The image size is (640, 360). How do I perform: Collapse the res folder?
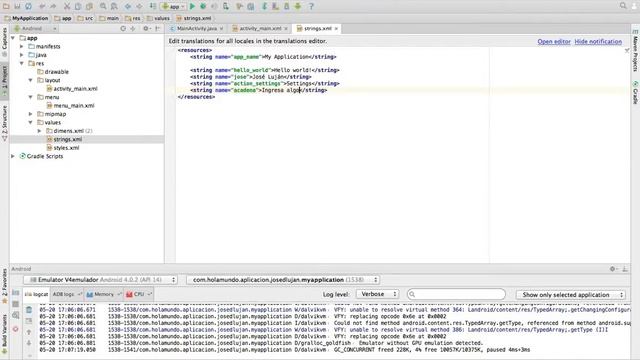pos(22,64)
